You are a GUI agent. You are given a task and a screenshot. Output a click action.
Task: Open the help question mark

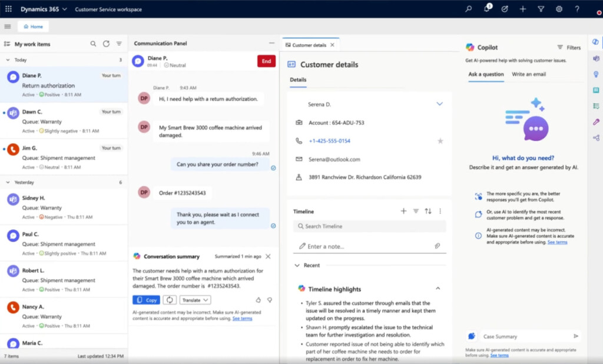(577, 9)
